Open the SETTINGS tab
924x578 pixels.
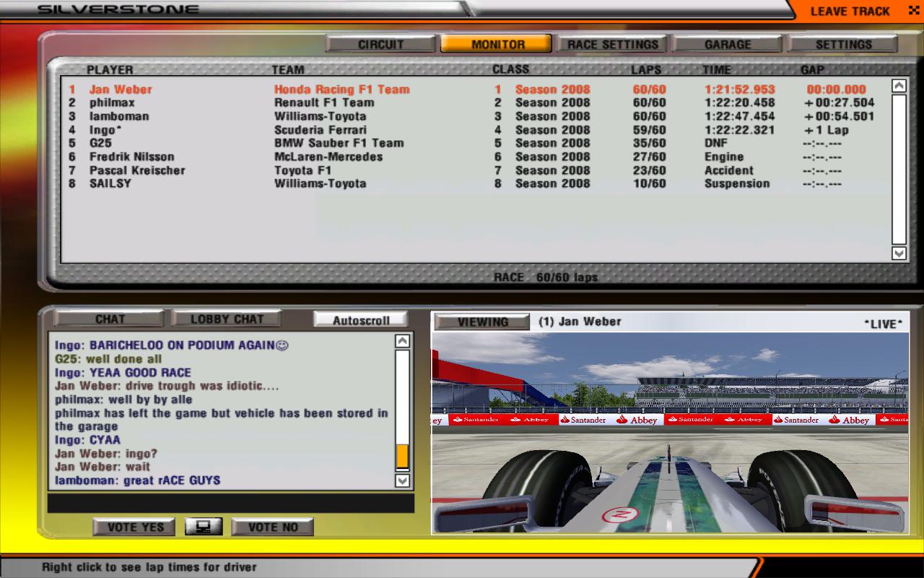click(843, 44)
